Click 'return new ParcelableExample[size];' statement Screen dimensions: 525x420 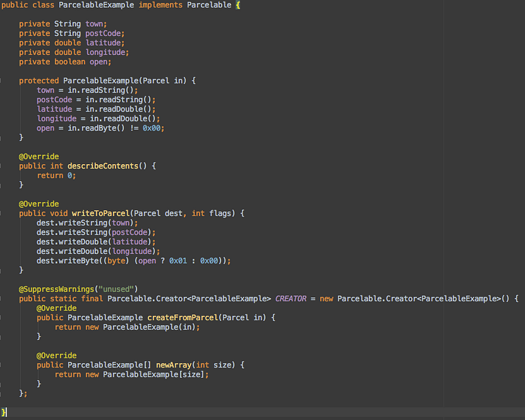[132, 375]
